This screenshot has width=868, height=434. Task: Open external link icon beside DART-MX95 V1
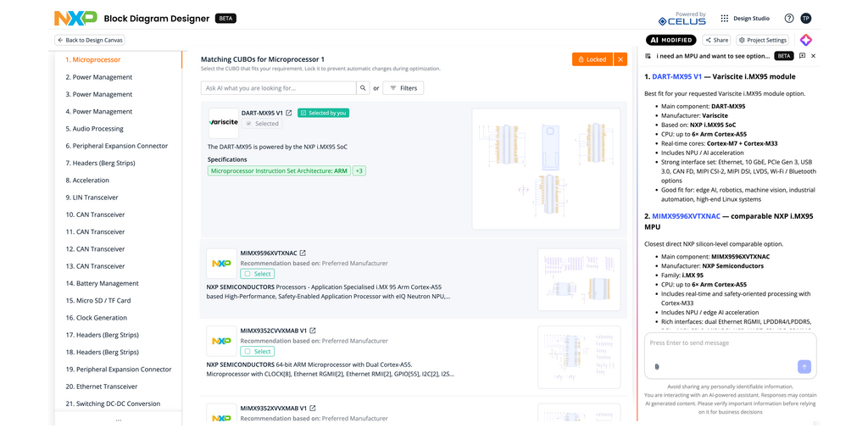[289, 113]
